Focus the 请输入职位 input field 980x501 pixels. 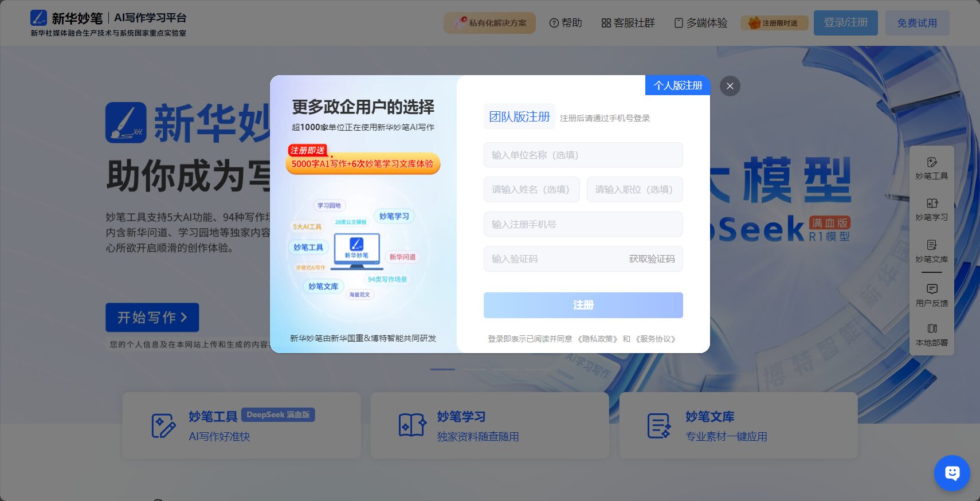(x=635, y=190)
